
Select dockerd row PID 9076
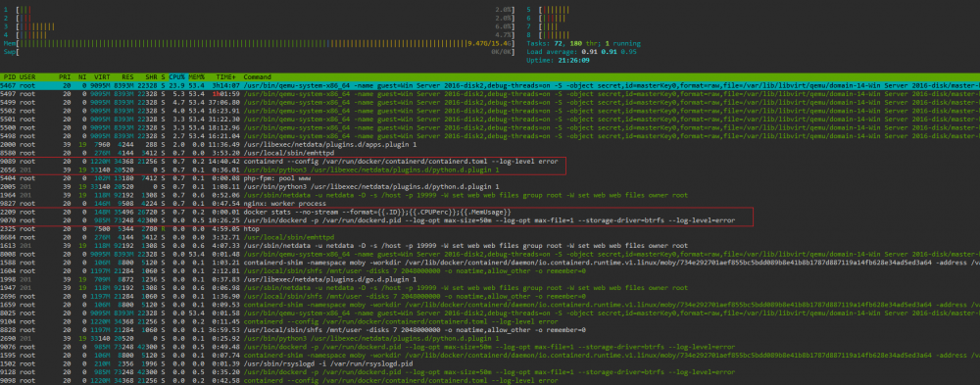(490, 346)
